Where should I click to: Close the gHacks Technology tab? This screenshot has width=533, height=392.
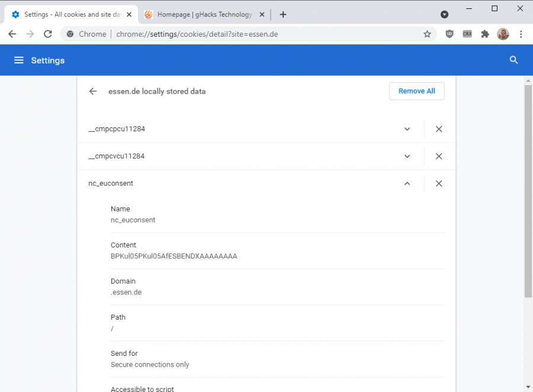tap(262, 14)
